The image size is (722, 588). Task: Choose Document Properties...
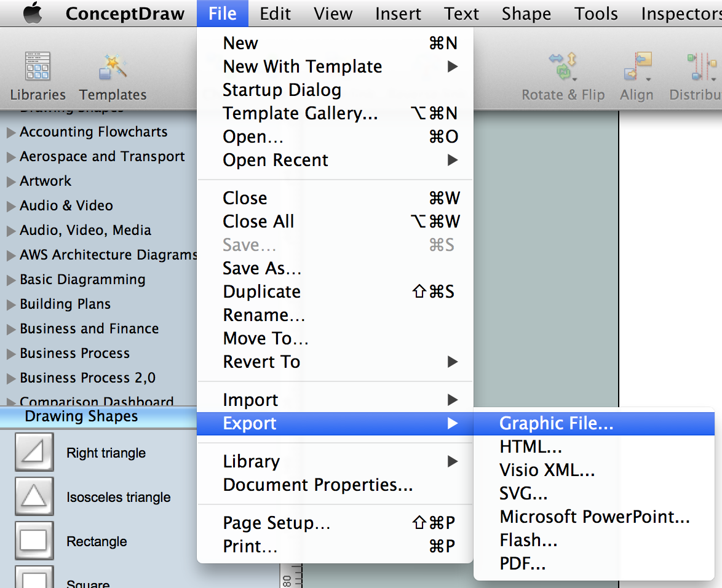pos(335,485)
